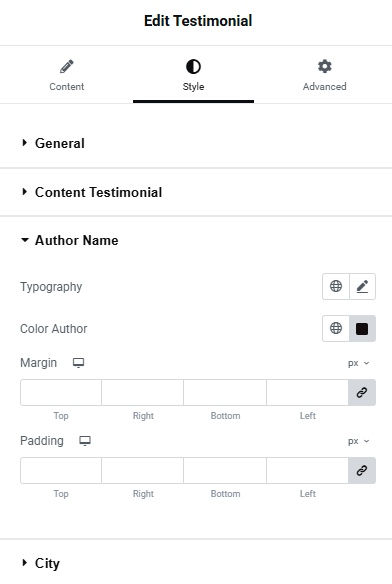Click the Margin Top input field
392x584 pixels.
(61, 393)
